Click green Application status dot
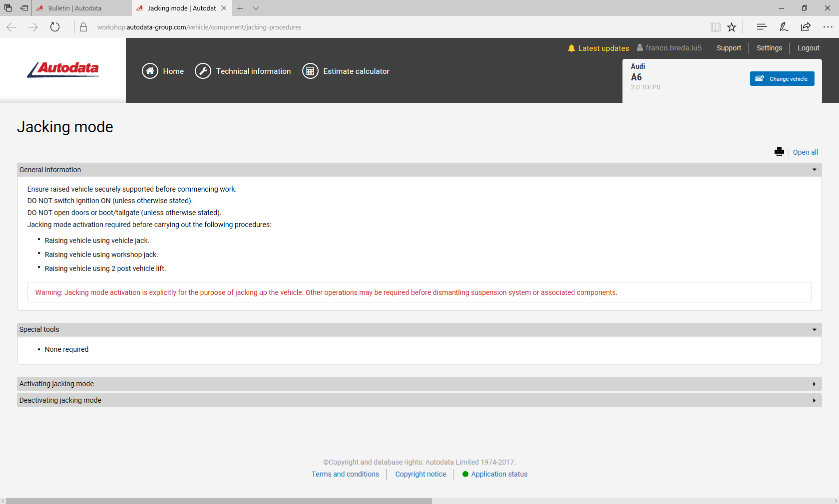839x504 pixels. point(465,474)
